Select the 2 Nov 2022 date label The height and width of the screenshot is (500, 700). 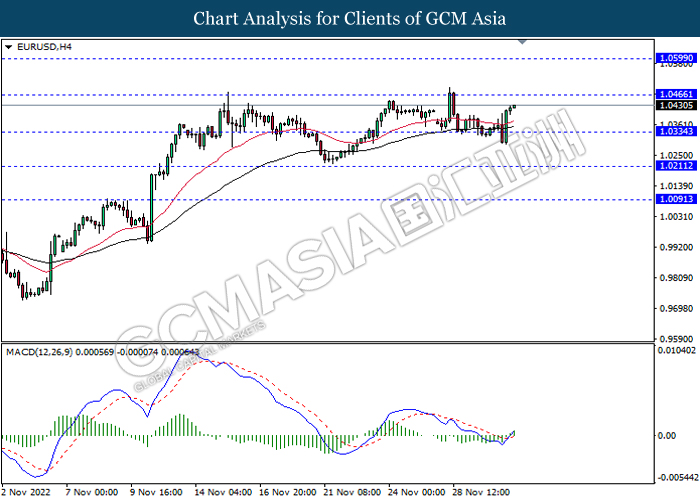coord(26,492)
